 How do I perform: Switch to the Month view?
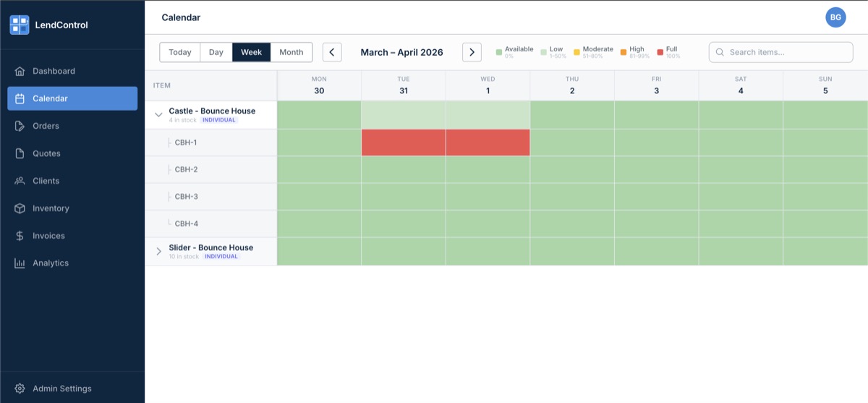pyautogui.click(x=292, y=52)
